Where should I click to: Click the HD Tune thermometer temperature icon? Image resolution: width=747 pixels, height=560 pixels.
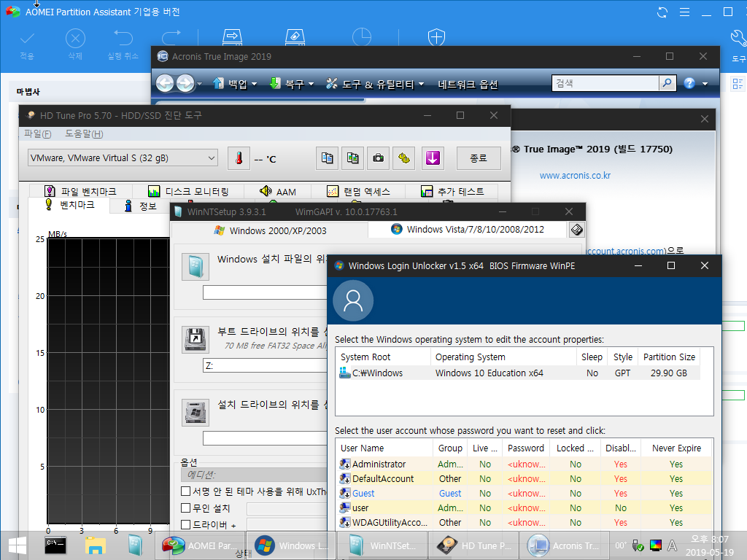coord(239,158)
